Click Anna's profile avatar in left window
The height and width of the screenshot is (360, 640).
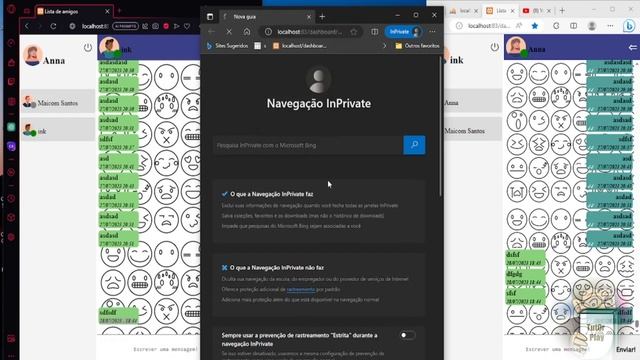(33, 56)
